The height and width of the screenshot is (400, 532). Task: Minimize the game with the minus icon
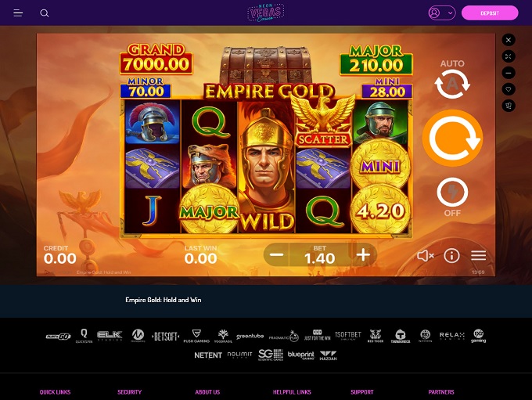click(x=509, y=73)
